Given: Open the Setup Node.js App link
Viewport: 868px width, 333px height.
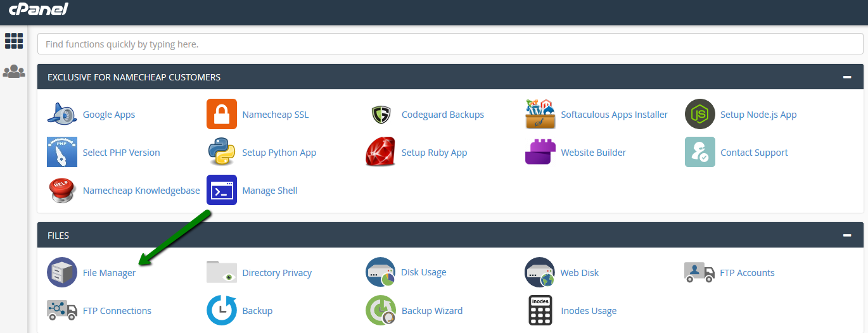Looking at the screenshot, I should coord(758,115).
